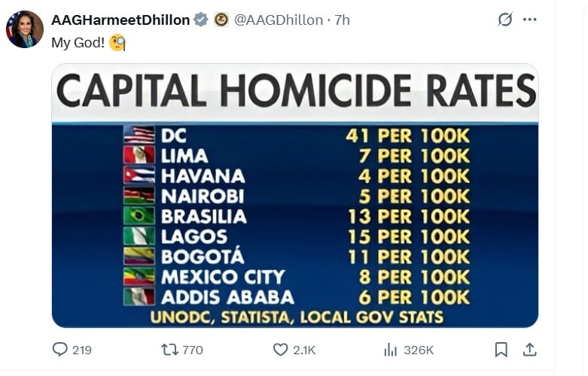Like the post with heart icon

tap(280, 350)
